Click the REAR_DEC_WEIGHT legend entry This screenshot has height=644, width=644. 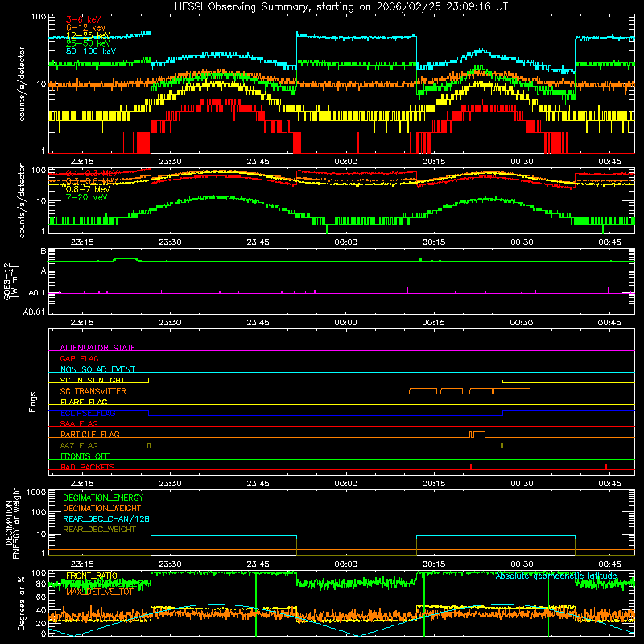(99, 530)
